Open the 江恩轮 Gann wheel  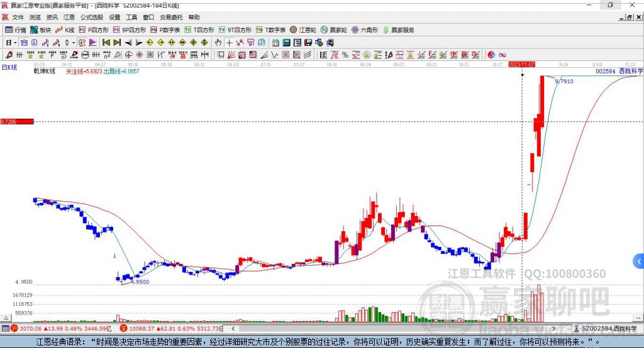[303, 30]
